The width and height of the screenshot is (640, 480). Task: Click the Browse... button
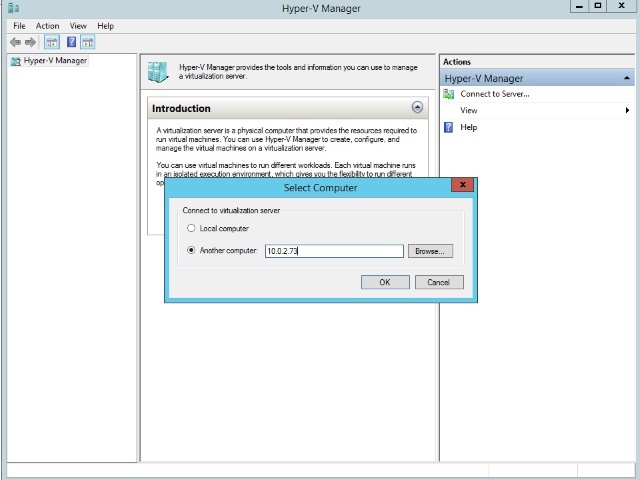(x=430, y=251)
